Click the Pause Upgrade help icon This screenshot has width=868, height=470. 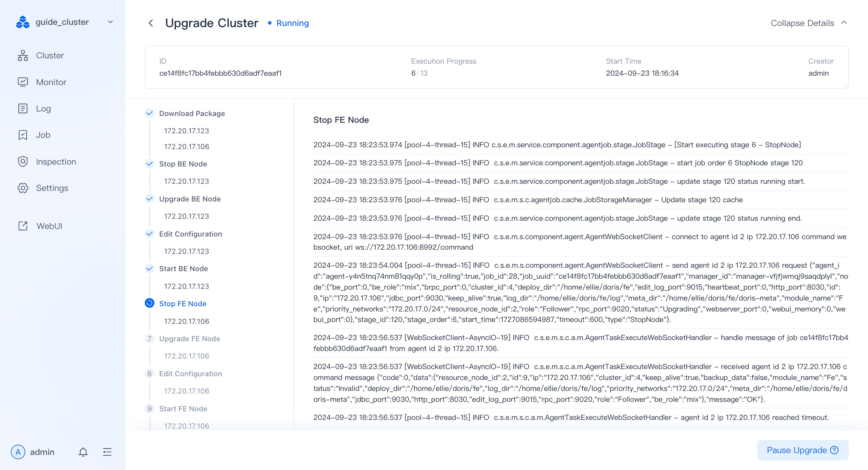834,450
